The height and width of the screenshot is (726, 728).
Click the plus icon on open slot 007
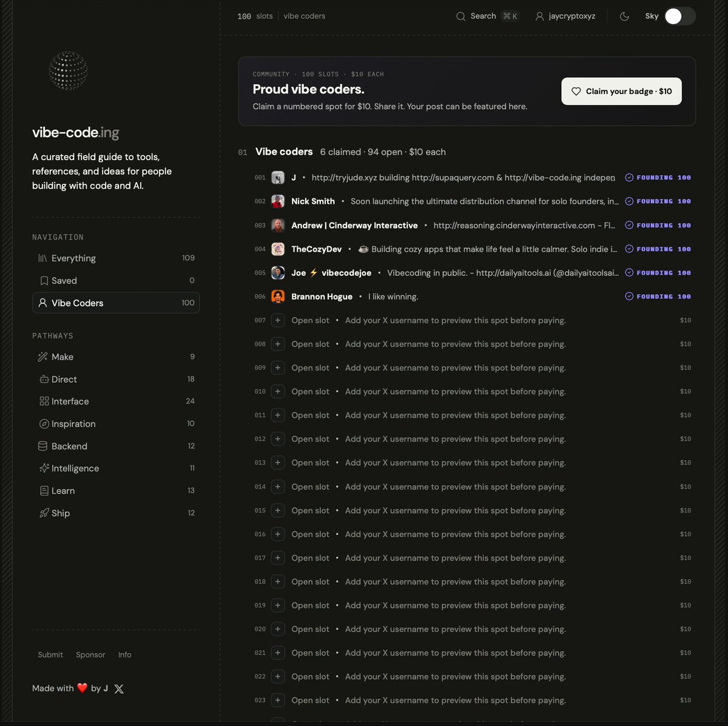278,320
